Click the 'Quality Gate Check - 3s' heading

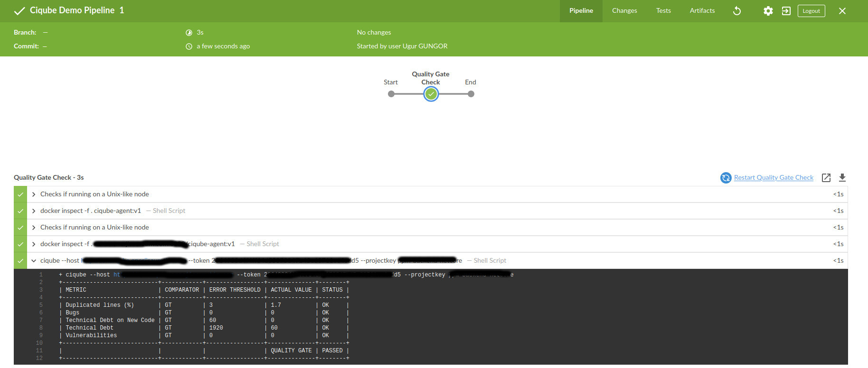(x=49, y=177)
